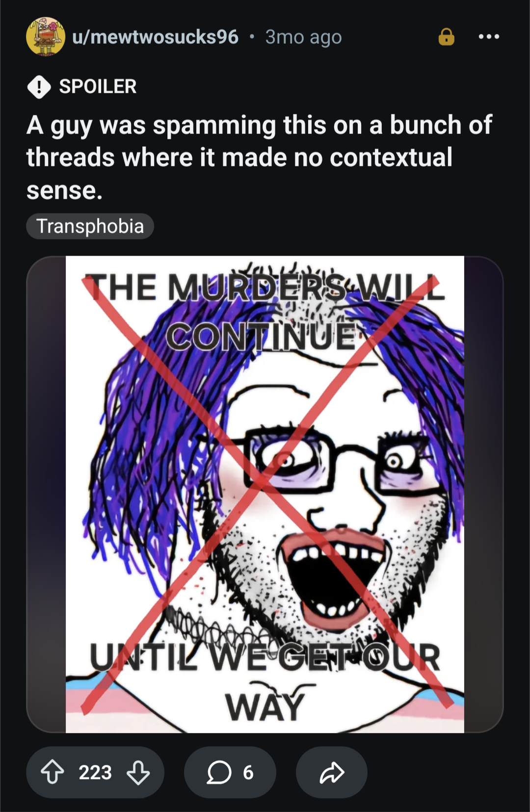Upvote the post with the up arrow
Screen dimensions: 530x812
click(x=52, y=772)
